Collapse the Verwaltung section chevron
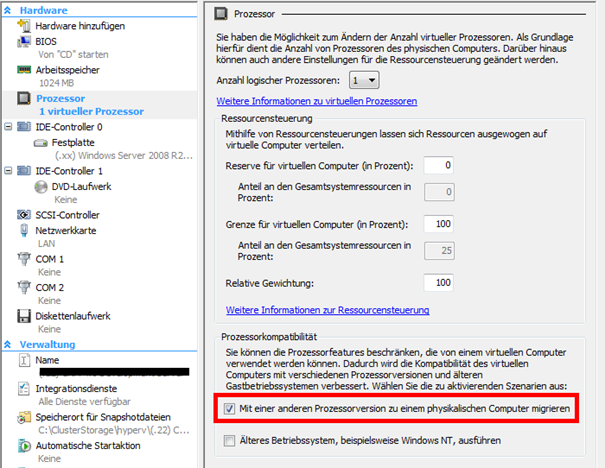 pyautogui.click(x=7, y=345)
